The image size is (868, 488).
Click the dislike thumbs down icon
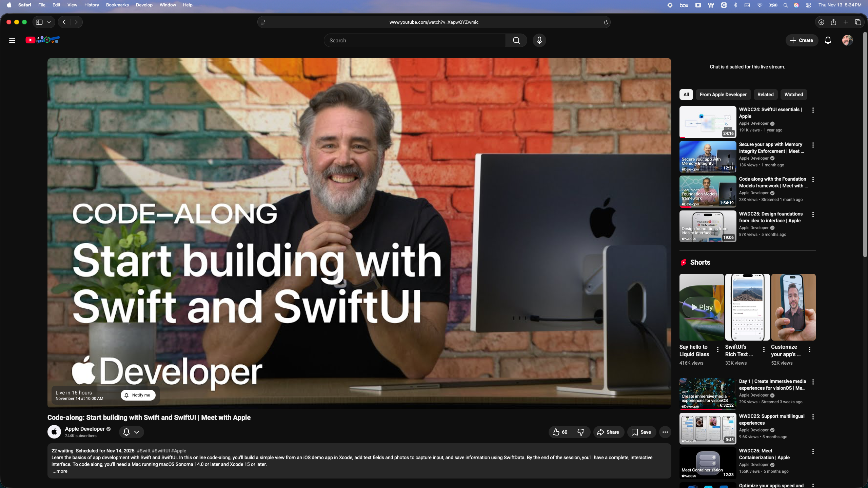point(581,432)
